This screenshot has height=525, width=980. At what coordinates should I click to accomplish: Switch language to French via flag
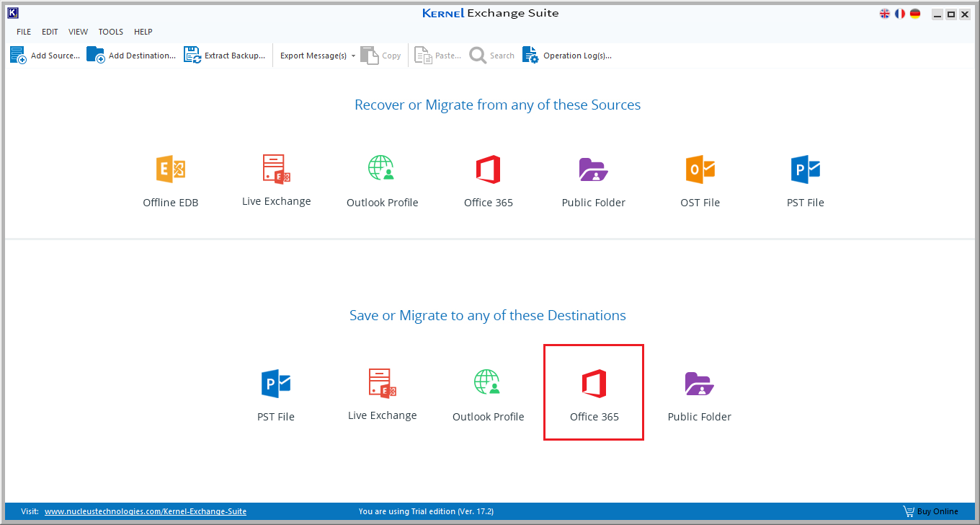pos(900,14)
